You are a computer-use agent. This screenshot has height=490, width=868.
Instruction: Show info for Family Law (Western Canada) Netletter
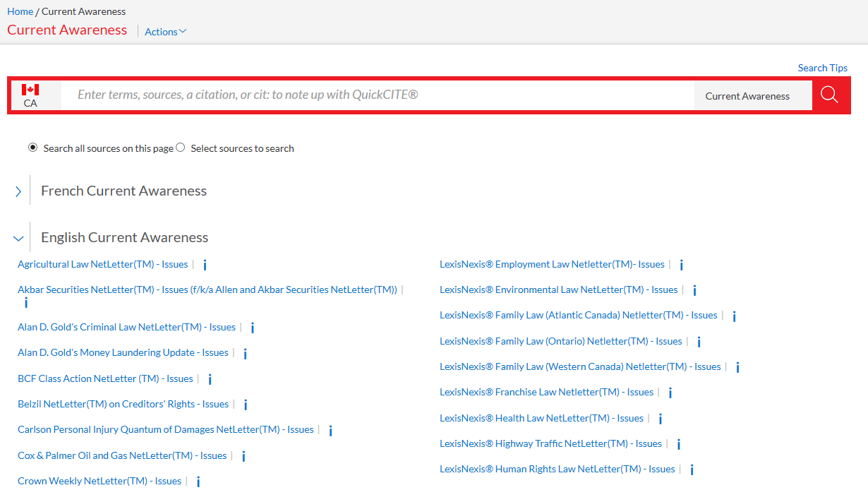coord(737,367)
